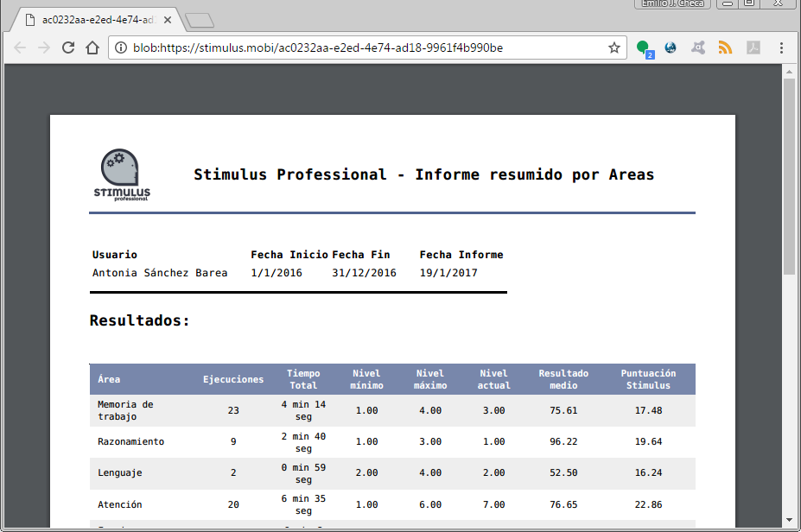This screenshot has width=801, height=532.
Task: Click the blue globe extension icon
Action: 671,47
